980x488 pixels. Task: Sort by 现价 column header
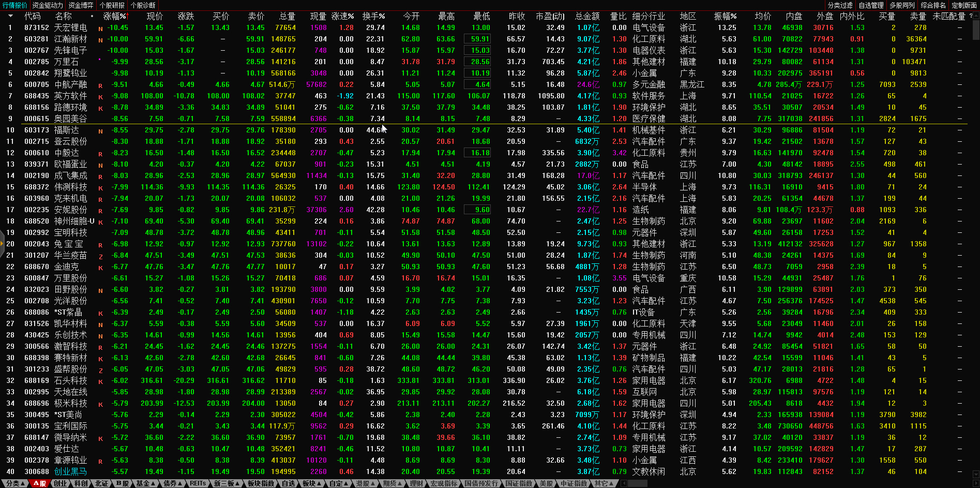pos(154,16)
